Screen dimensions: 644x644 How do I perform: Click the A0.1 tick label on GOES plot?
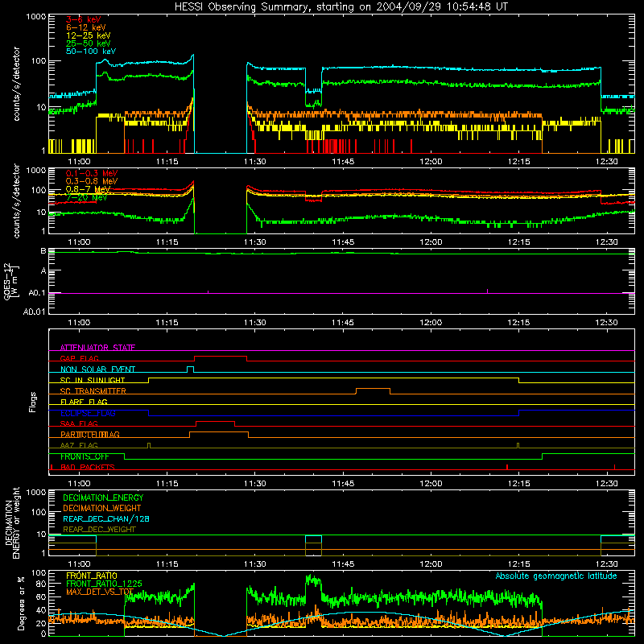point(37,293)
